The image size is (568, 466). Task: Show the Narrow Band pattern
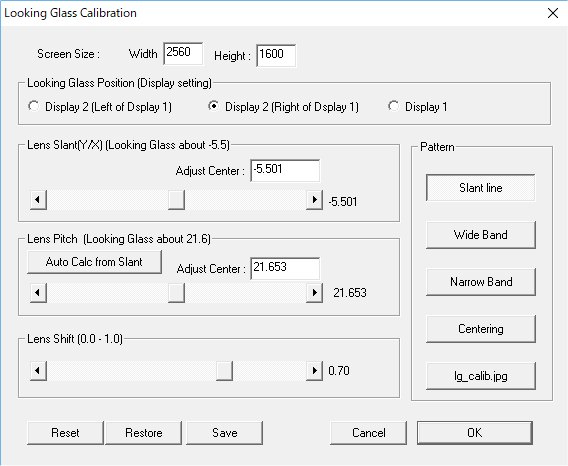click(x=481, y=282)
